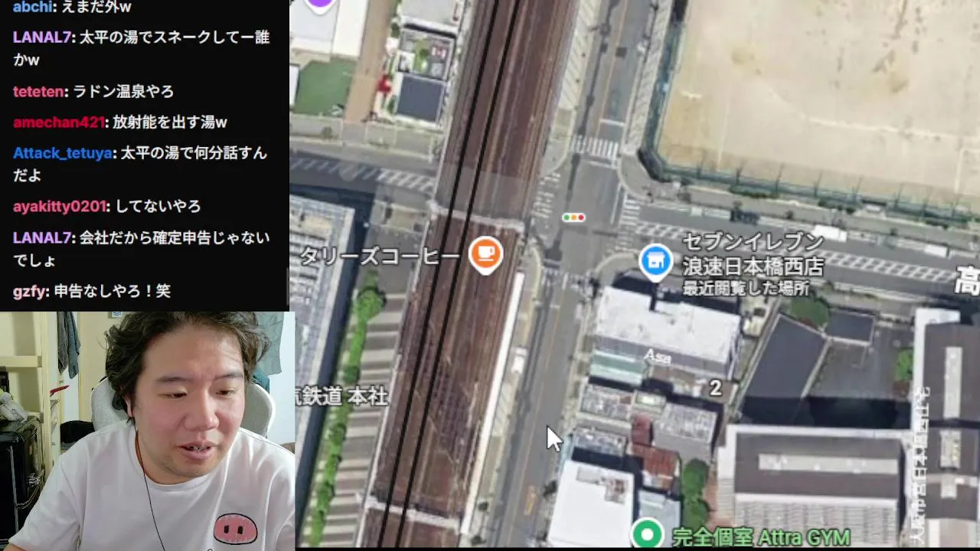Click chat message してないやろ

(158, 207)
